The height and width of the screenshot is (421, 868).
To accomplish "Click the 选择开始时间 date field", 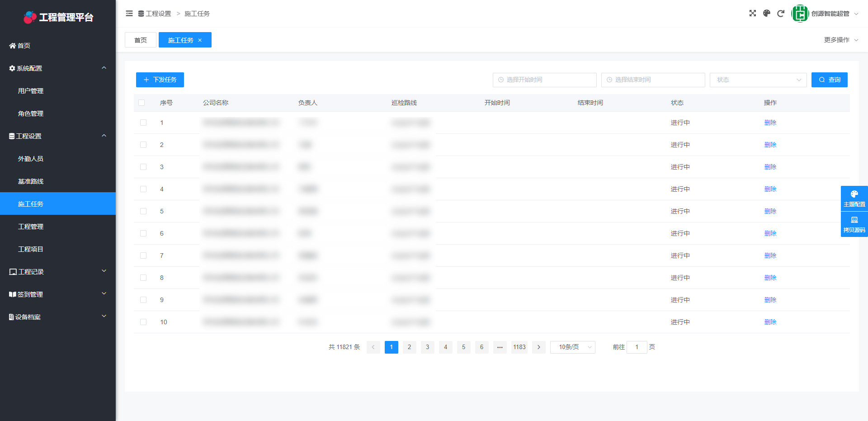I will click(x=544, y=80).
